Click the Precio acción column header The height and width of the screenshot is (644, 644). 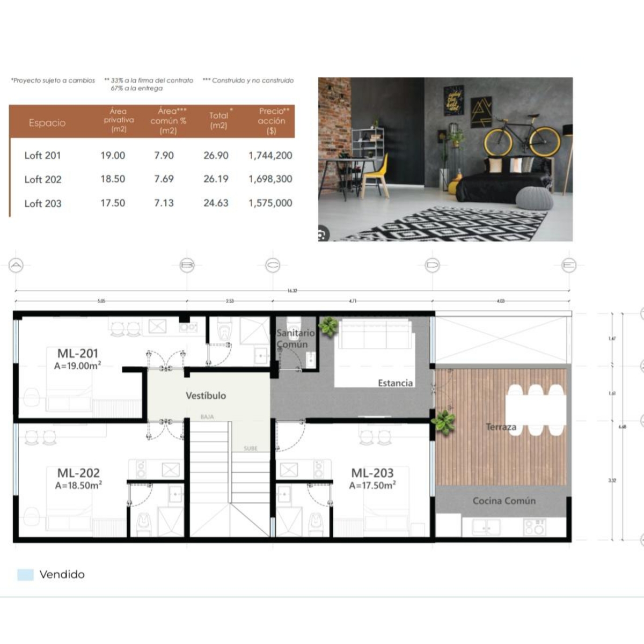click(273, 121)
